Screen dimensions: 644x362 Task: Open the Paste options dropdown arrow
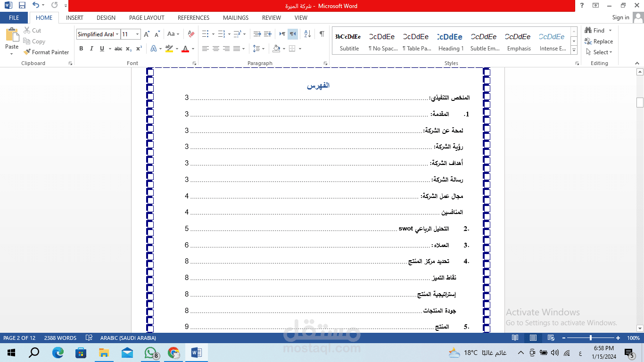[12, 54]
